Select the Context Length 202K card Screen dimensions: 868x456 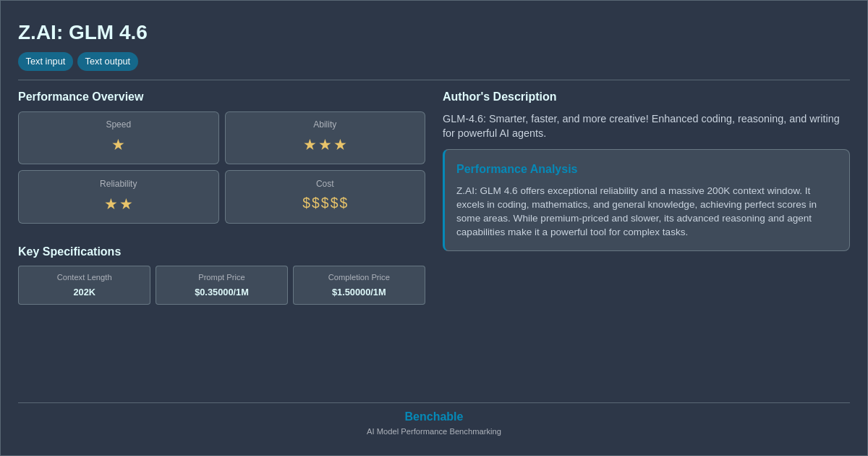84,285
